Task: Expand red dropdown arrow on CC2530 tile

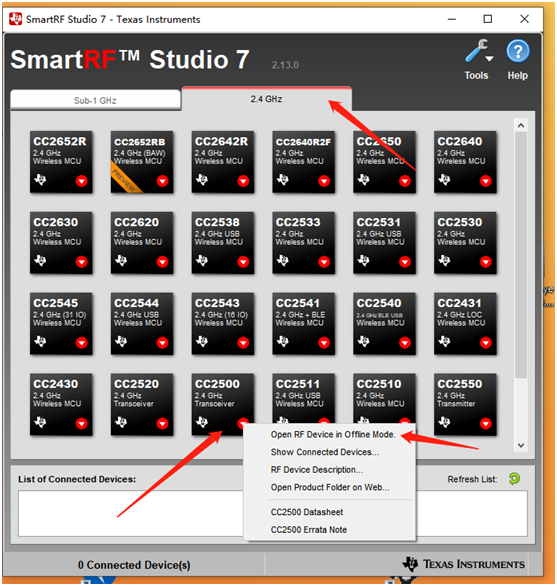Action: coord(485,262)
